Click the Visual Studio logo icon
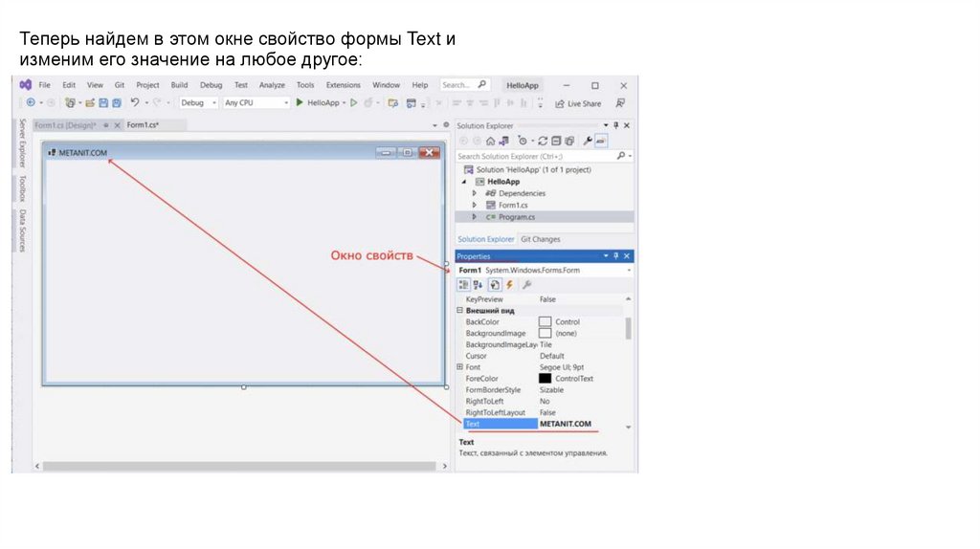This screenshot has height=549, width=980. click(x=26, y=84)
